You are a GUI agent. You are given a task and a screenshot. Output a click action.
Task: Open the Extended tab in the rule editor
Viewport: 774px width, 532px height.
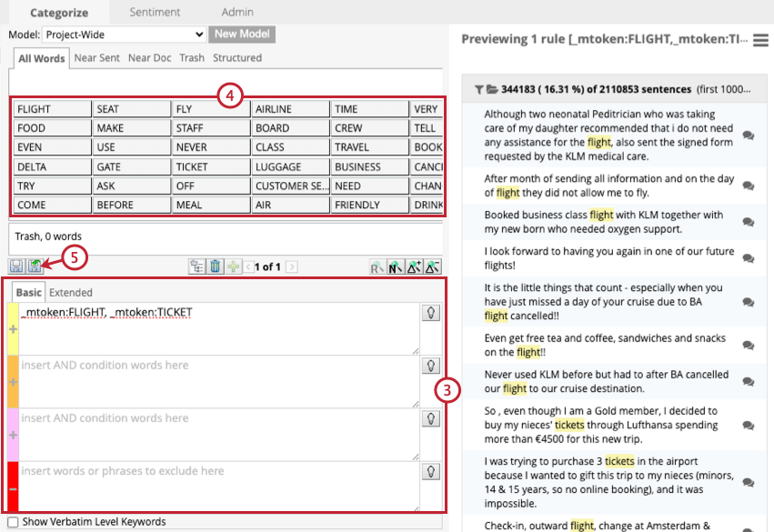(71, 293)
